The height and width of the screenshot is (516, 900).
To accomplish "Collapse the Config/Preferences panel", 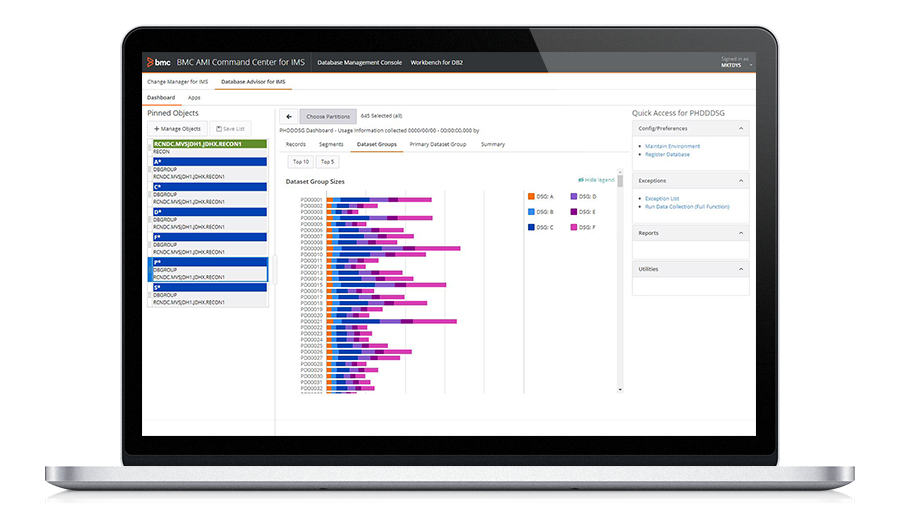I will coord(741,128).
